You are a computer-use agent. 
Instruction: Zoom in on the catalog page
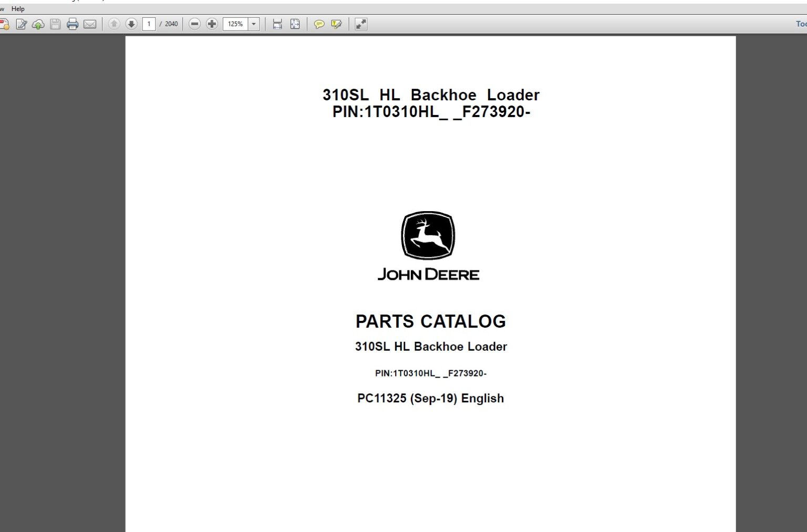click(x=211, y=24)
